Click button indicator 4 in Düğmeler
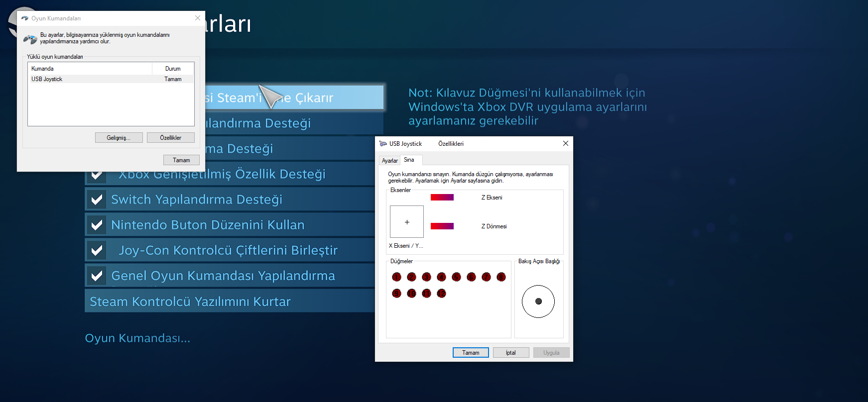Screen dimensions: 868x402 (441, 277)
